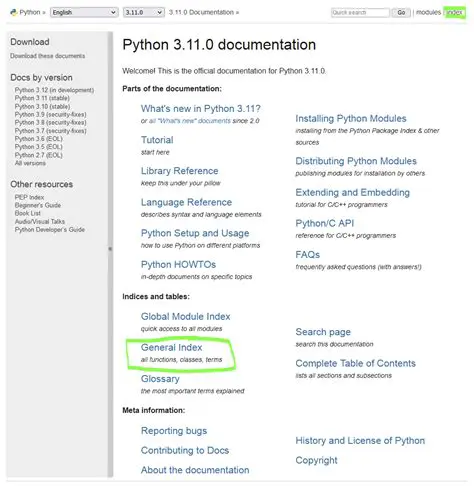Click the Docs by version heading
Image resolution: width=474 pixels, height=486 pixels.
[x=41, y=78]
